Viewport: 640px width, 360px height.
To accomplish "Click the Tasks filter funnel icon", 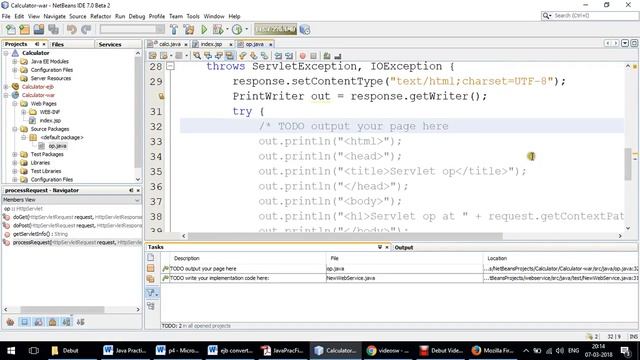I will click(x=151, y=292).
